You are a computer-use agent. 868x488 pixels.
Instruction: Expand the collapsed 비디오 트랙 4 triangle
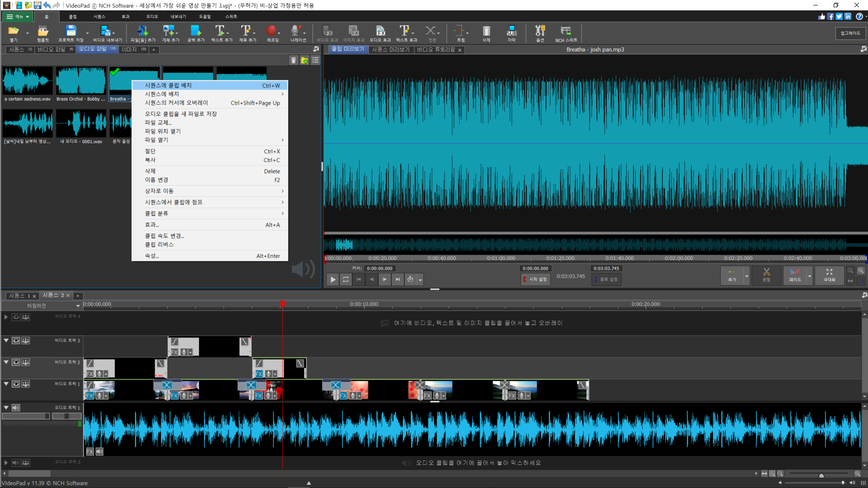(6, 317)
